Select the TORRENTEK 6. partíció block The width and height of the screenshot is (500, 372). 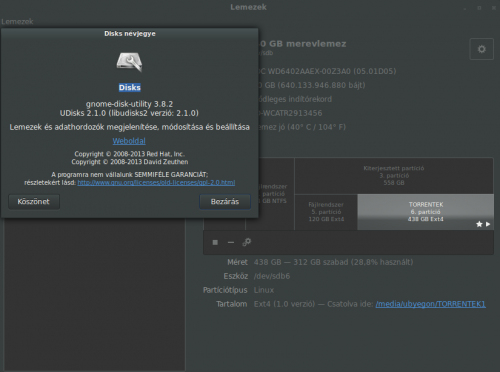point(426,212)
